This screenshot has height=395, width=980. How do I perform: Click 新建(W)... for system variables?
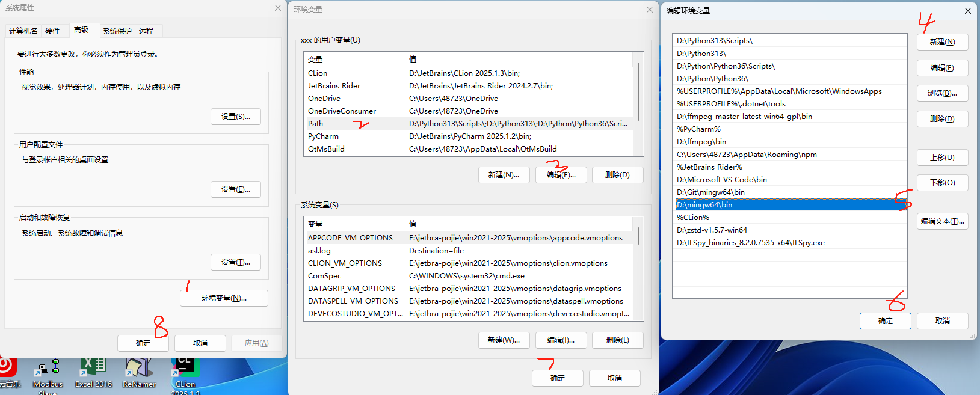pyautogui.click(x=504, y=340)
